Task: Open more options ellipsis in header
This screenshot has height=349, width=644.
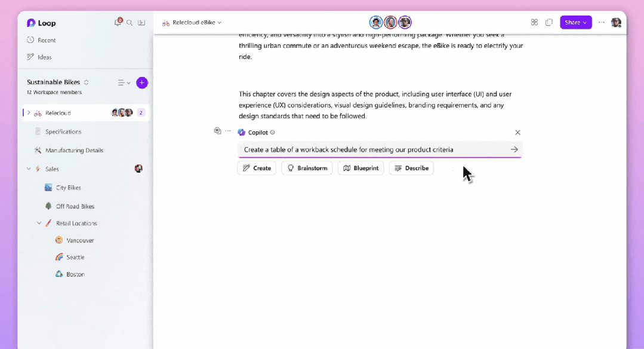Action: [x=602, y=22]
